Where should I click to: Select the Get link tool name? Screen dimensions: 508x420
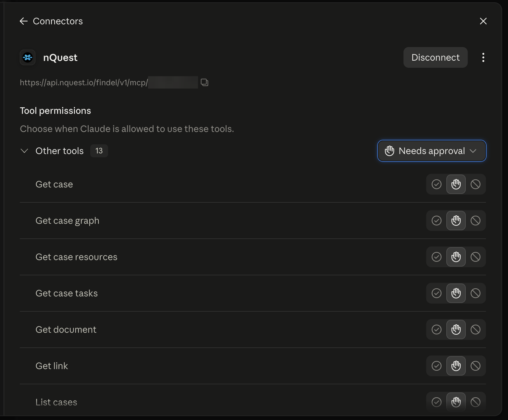(x=52, y=366)
